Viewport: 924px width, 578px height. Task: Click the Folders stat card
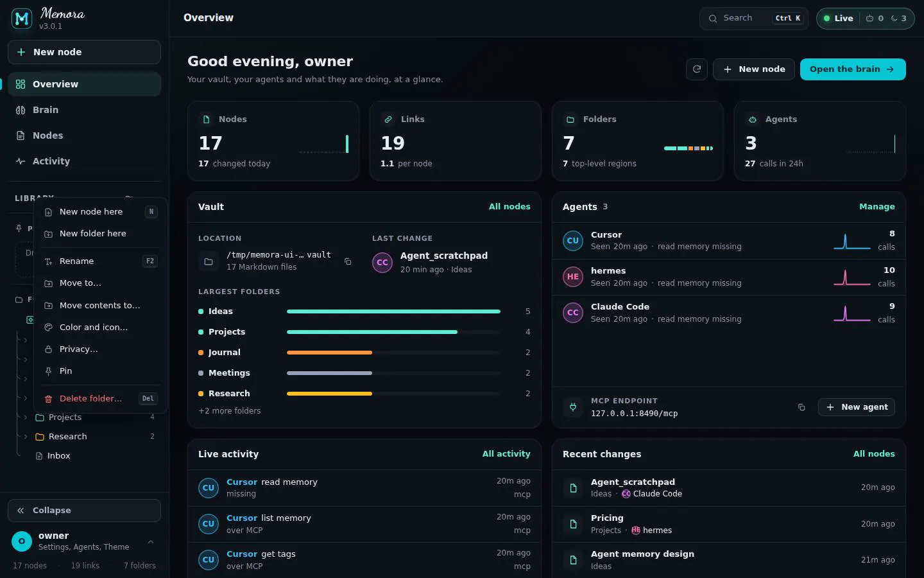pos(638,141)
